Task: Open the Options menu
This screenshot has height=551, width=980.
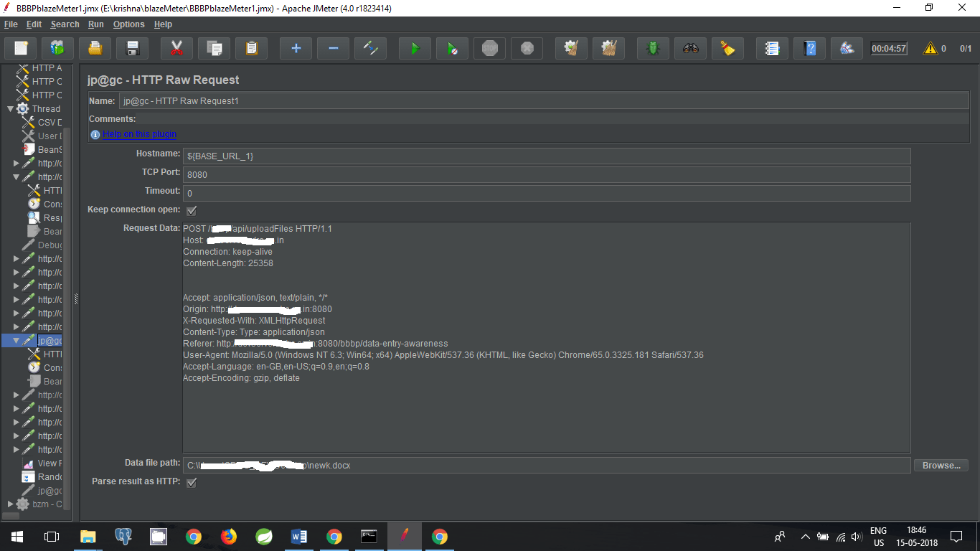Action: click(129, 24)
